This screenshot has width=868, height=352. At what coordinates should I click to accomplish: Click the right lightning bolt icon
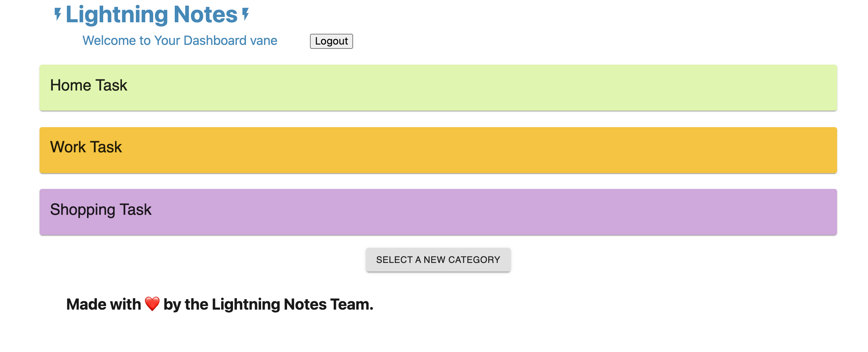(x=245, y=14)
